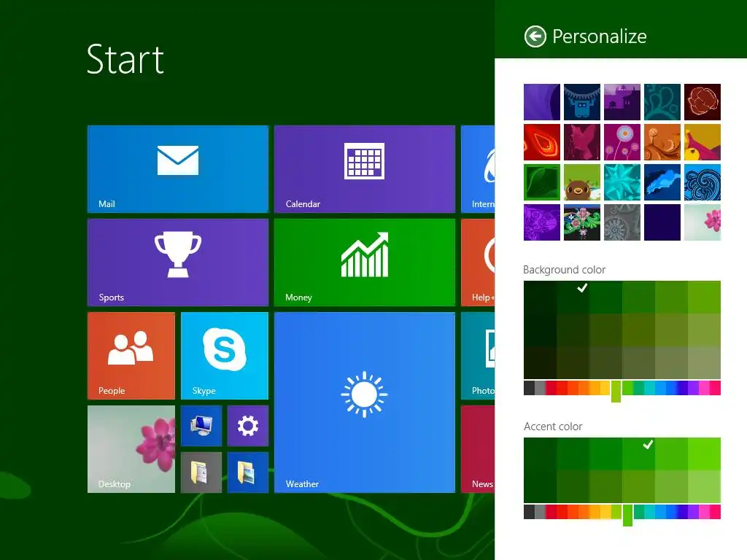Open the Weather tile
Image resolution: width=747 pixels, height=560 pixels.
tap(365, 402)
